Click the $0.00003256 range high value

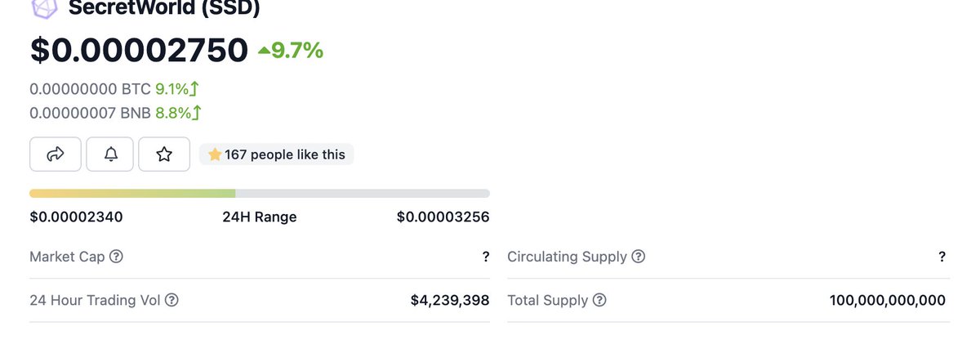coord(443,217)
